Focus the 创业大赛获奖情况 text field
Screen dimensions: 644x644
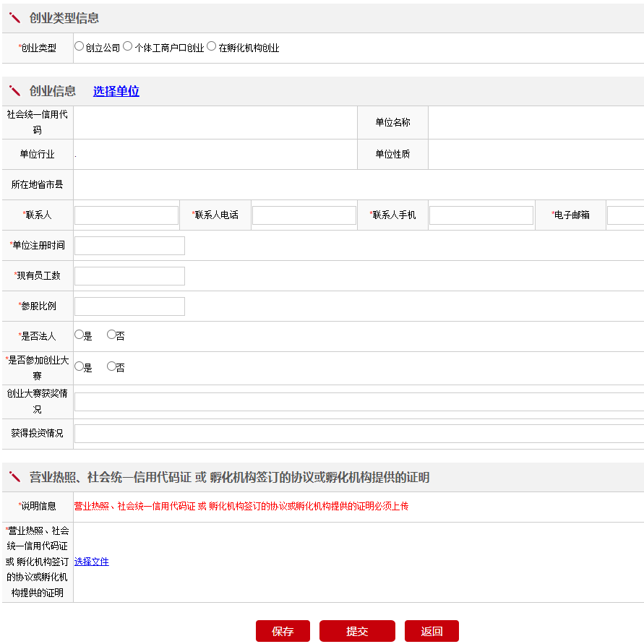[x=359, y=402]
